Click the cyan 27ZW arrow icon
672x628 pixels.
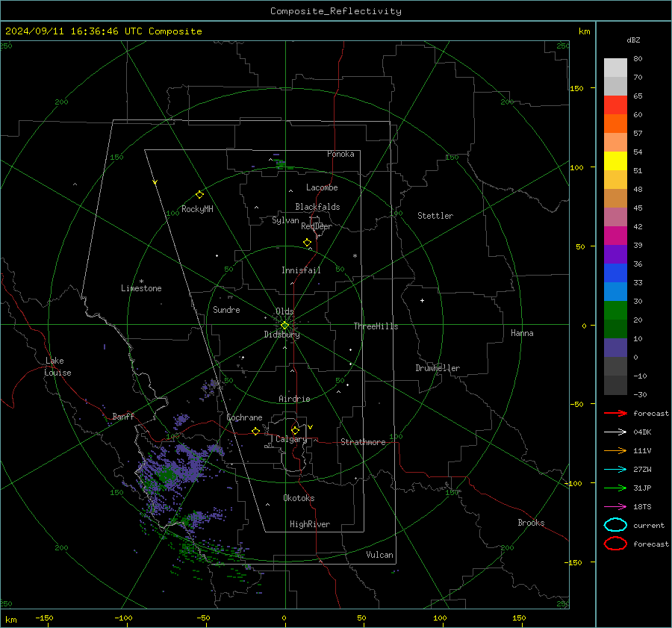click(615, 470)
